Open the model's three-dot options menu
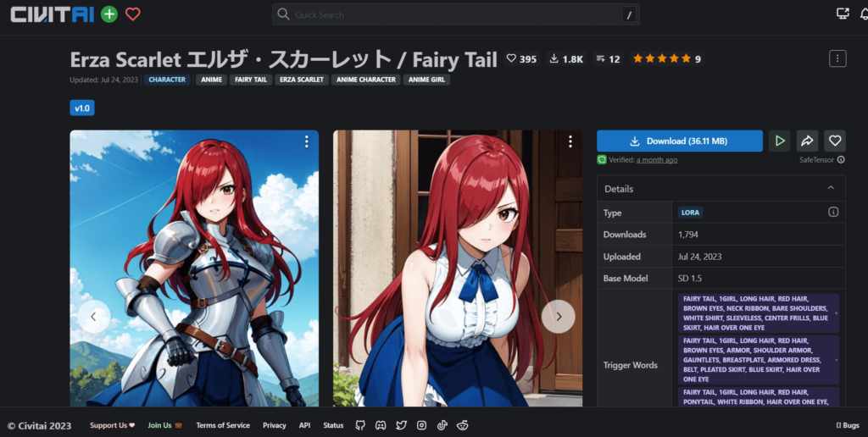Screen dimensions: 868x437 click(x=837, y=58)
